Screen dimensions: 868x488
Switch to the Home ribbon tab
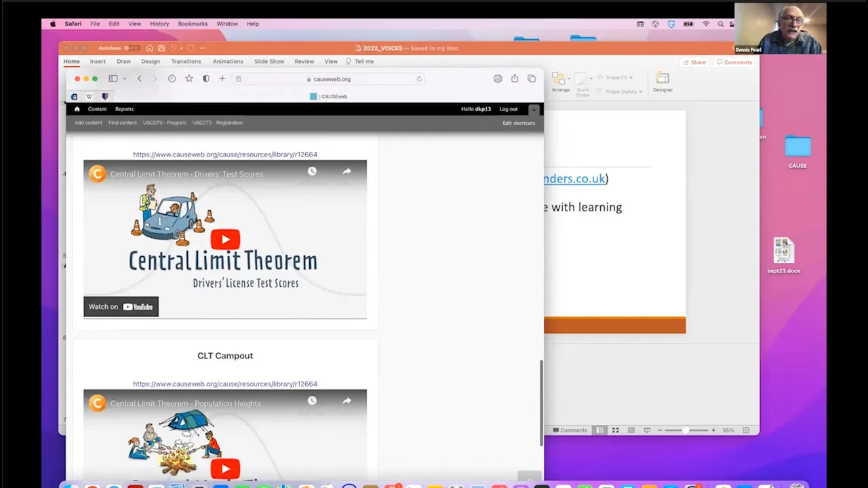pyautogui.click(x=71, y=62)
